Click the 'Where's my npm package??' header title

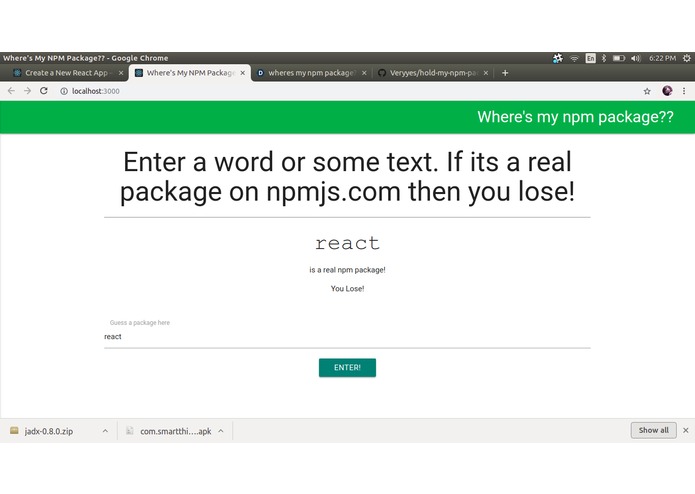click(575, 117)
